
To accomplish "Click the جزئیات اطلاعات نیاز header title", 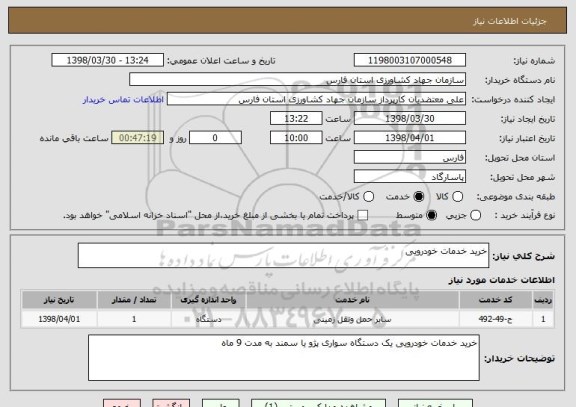I will tap(510, 21).
